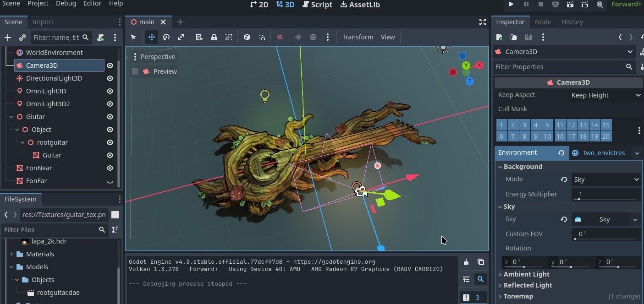This screenshot has width=644, height=304.
Task: Open the Node tab
Action: pyautogui.click(x=543, y=22)
